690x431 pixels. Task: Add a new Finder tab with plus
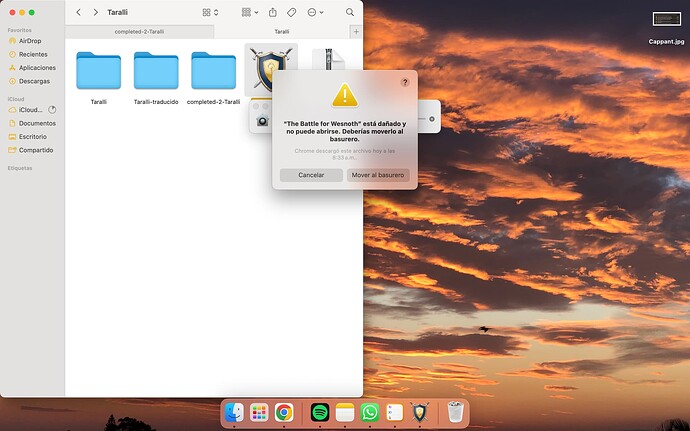tap(355, 31)
